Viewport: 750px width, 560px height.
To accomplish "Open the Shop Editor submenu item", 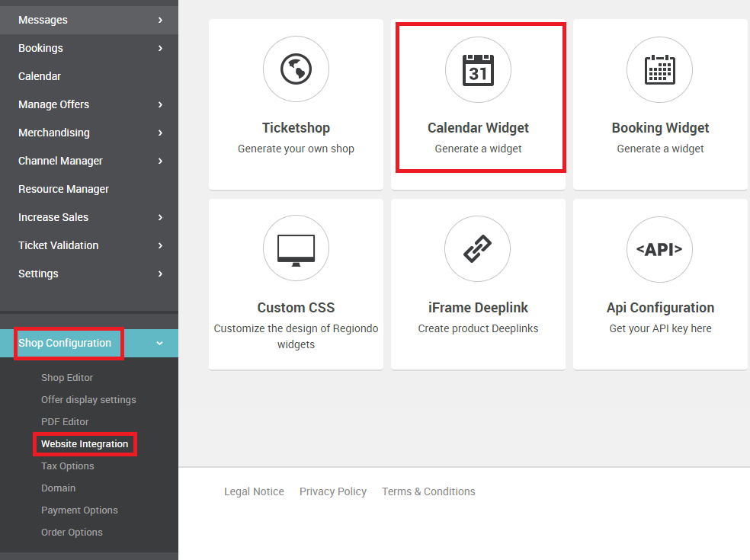I will [x=67, y=378].
